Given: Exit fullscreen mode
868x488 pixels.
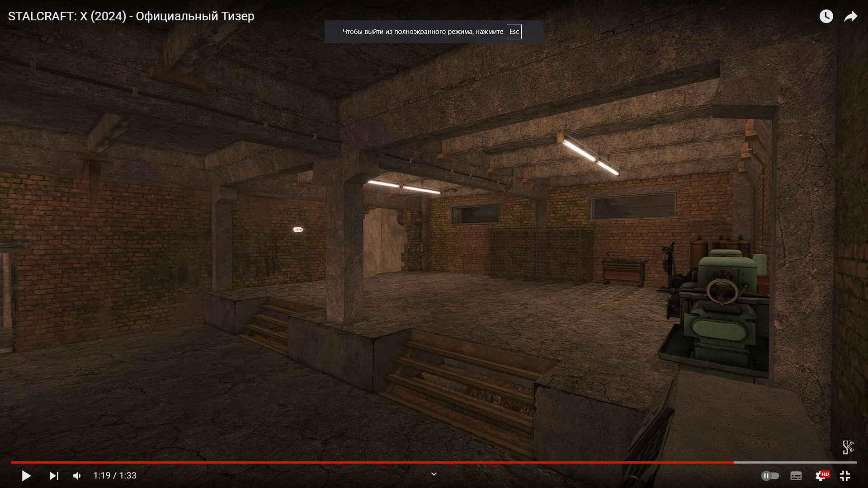Looking at the screenshot, I should coord(845,475).
